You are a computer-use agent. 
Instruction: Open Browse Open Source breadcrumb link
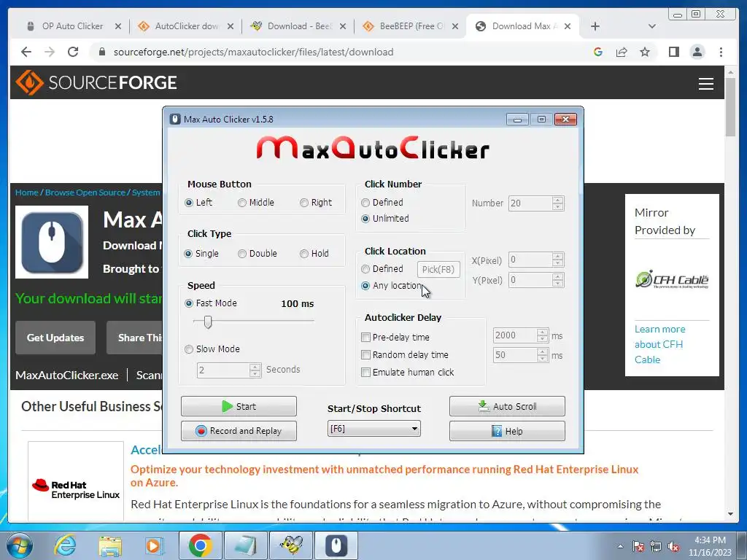pos(85,192)
